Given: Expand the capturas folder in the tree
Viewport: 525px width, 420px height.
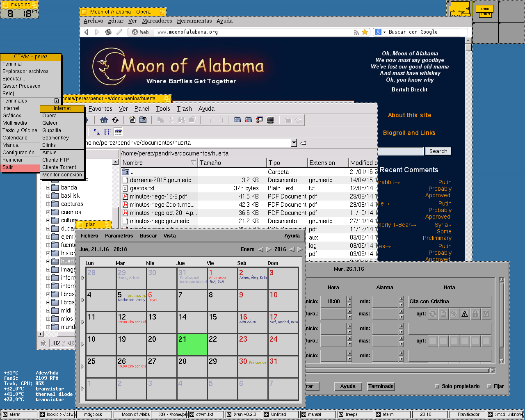Looking at the screenshot, I should coord(48,204).
